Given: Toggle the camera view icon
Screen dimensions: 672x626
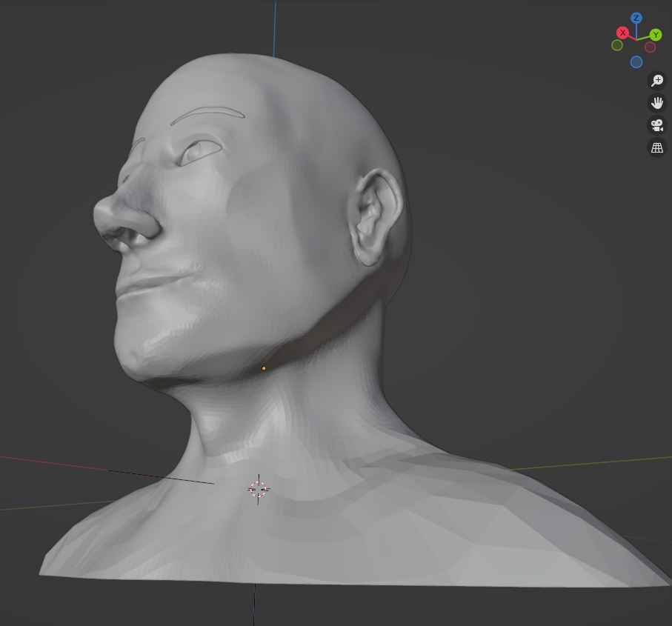Looking at the screenshot, I should 657,125.
